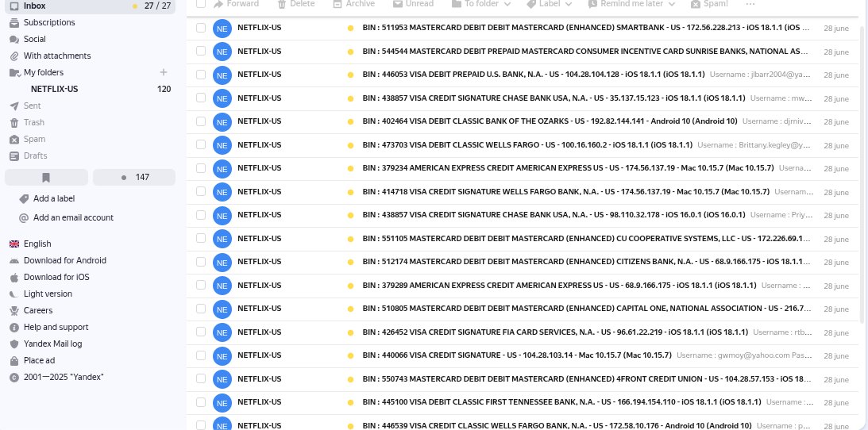
Task: Tick checkbox for FIRST TENNESSEE BANK email
Action: (201, 401)
